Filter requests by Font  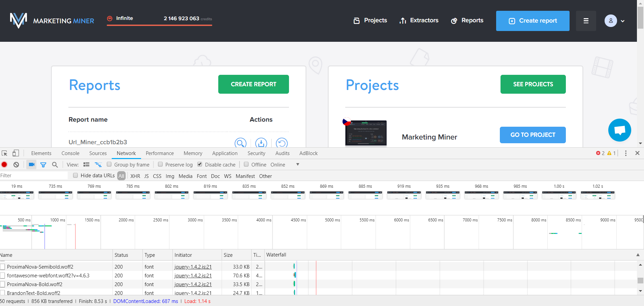click(202, 176)
